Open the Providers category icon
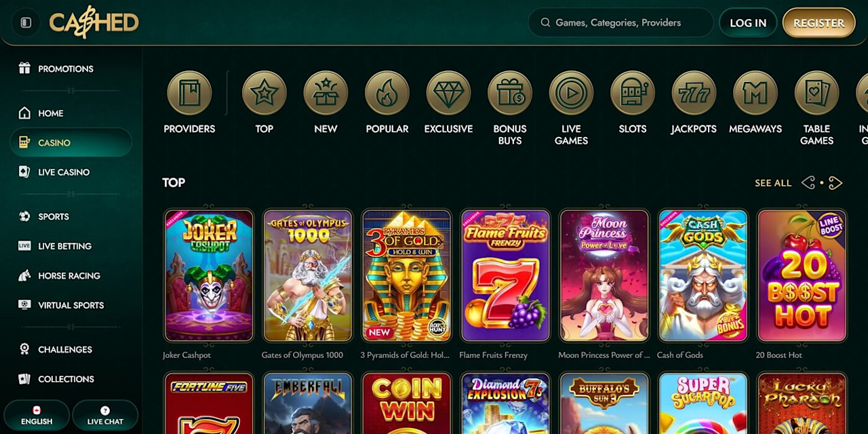Image resolution: width=868 pixels, height=434 pixels. tap(189, 93)
